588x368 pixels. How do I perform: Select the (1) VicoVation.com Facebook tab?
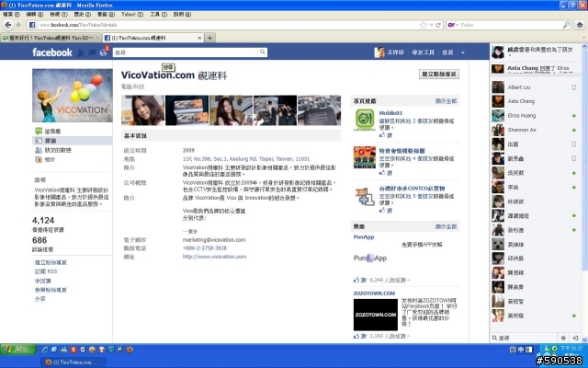click(x=153, y=38)
